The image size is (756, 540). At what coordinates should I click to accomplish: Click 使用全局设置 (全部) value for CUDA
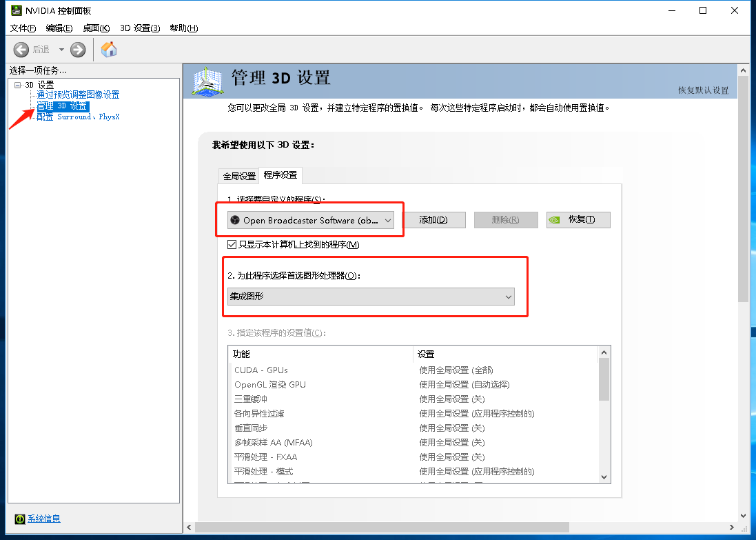point(456,370)
